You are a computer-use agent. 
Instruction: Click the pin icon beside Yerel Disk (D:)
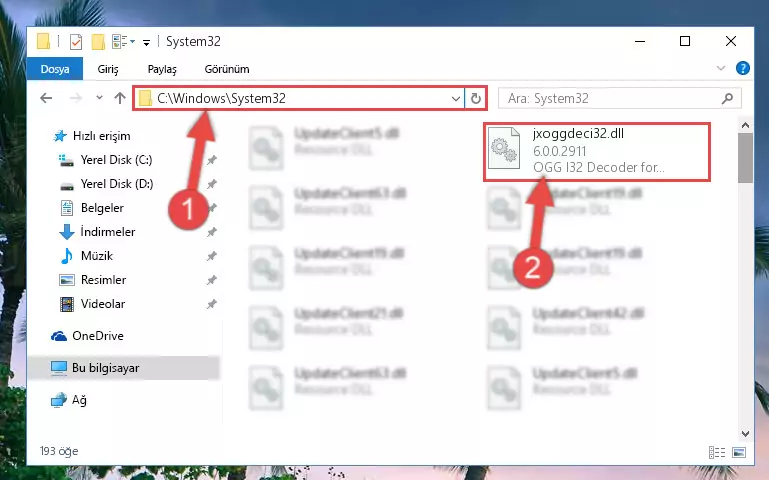point(211,184)
